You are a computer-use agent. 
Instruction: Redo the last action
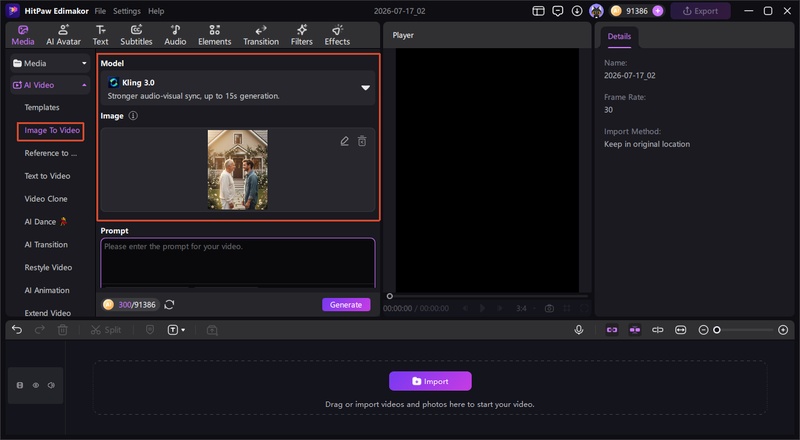click(x=40, y=330)
